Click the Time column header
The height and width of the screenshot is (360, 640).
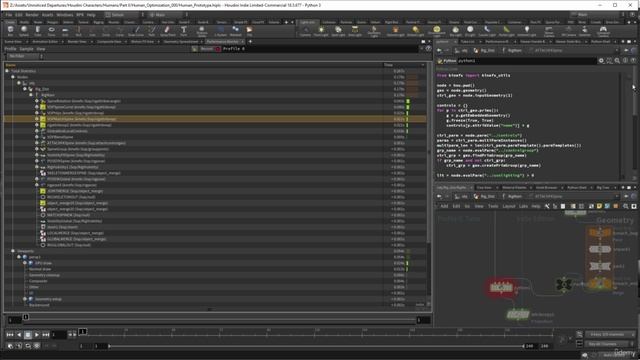404,65
